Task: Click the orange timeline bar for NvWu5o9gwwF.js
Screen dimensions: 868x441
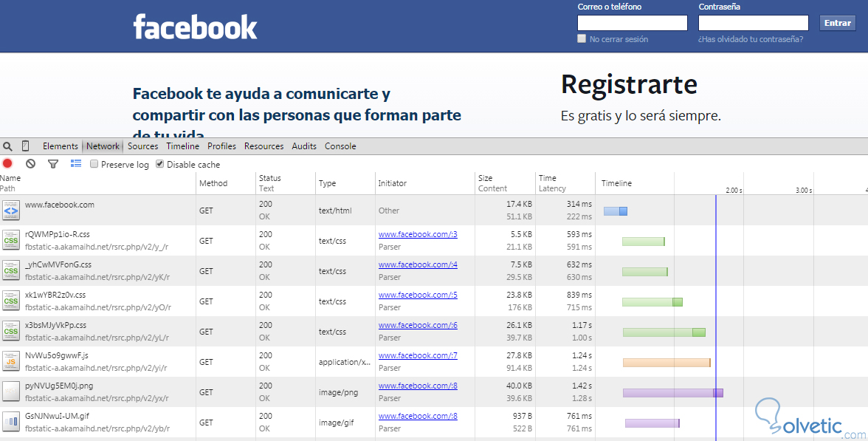Action: click(666, 363)
